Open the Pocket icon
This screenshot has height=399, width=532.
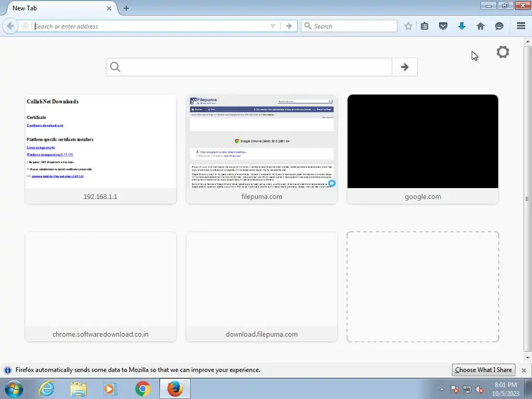click(443, 26)
